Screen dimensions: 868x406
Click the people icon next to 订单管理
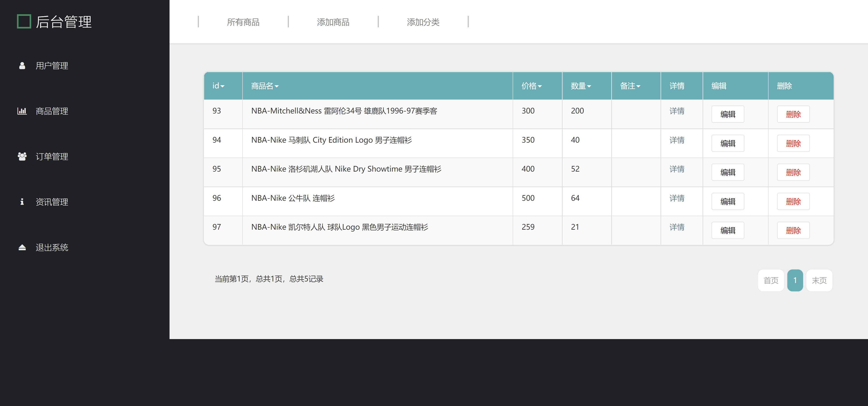tap(22, 156)
